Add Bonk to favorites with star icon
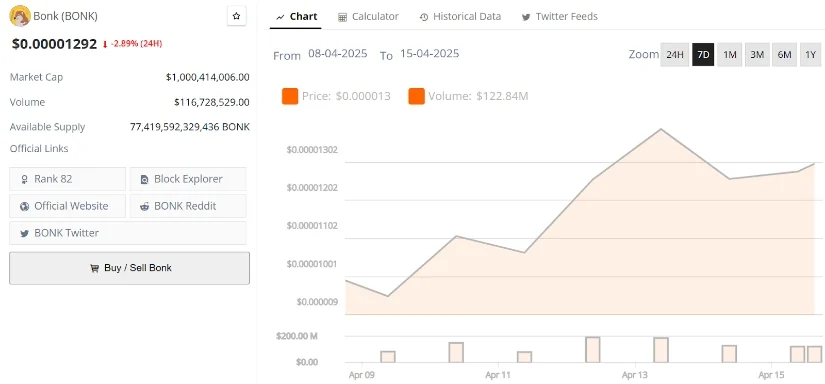The width and height of the screenshot is (825, 384). click(237, 16)
